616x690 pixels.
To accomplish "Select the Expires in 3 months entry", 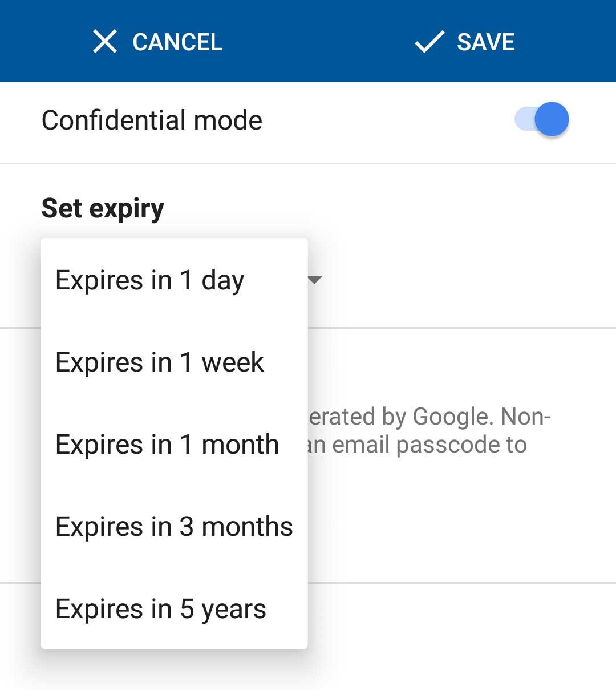I will point(174,527).
